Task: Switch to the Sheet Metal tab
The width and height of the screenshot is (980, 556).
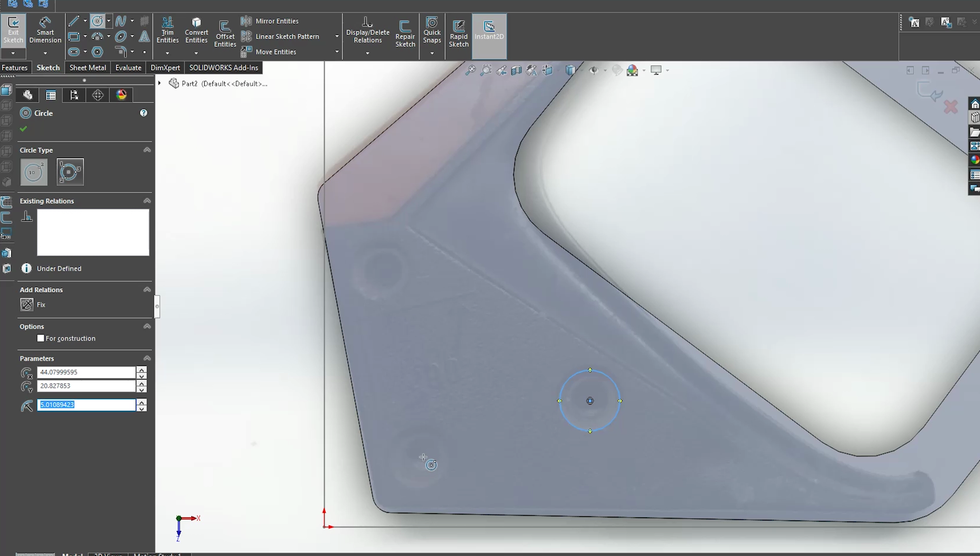Action: [88, 67]
